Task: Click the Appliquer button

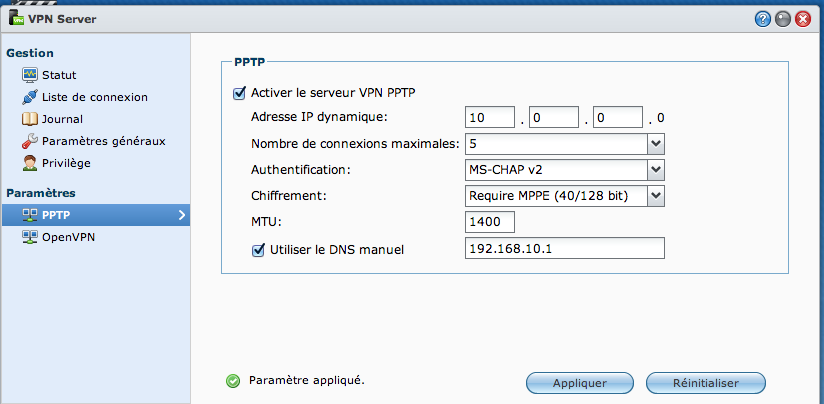Action: pyautogui.click(x=580, y=383)
